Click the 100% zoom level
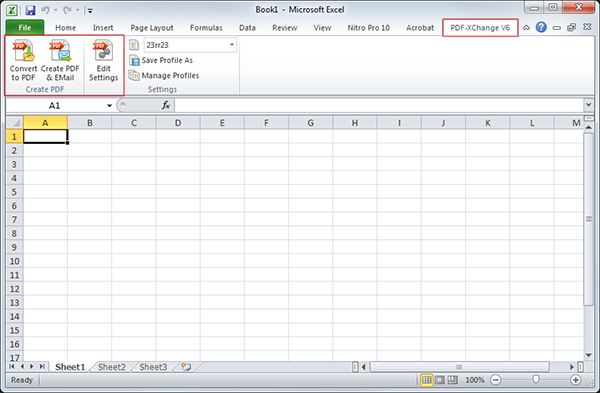Screen dimensions: 600x393 coord(475,380)
